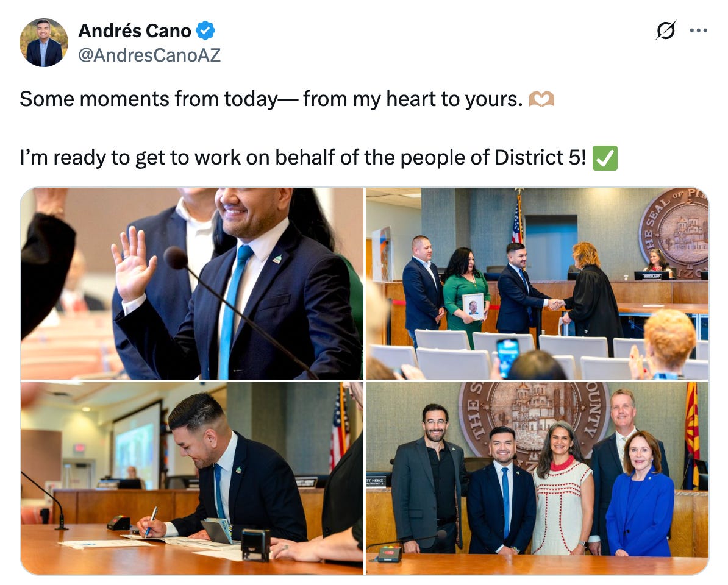This screenshot has width=728, height=585.
Task: Click the blue verified badge
Action: [205, 30]
